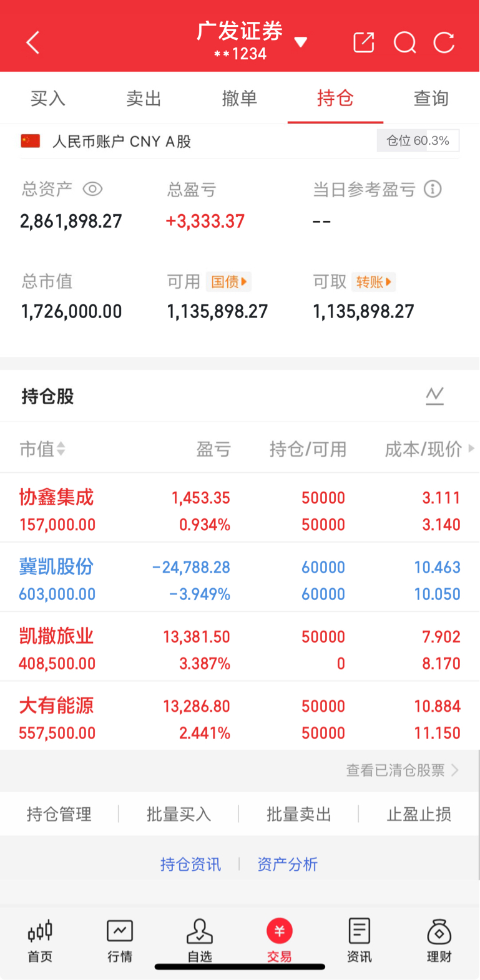Click the total market value 1,726,000.00
This screenshot has height=980, width=480.
[71, 311]
